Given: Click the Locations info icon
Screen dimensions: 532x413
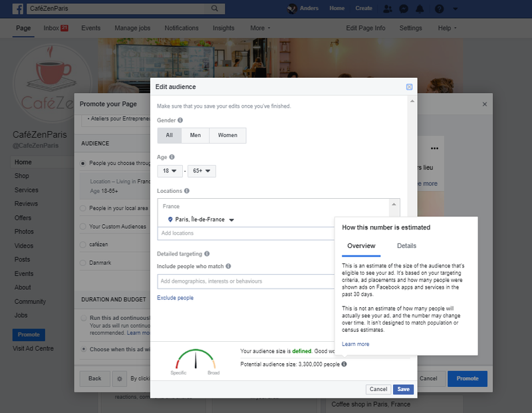Looking at the screenshot, I should (187, 191).
